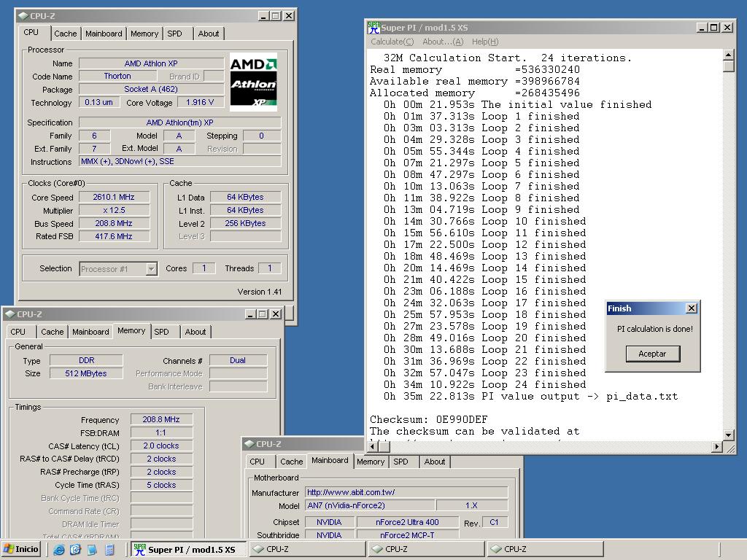Select Mainboard tab in memory CPU-Z window
This screenshot has height=560, width=747.
coord(90,332)
